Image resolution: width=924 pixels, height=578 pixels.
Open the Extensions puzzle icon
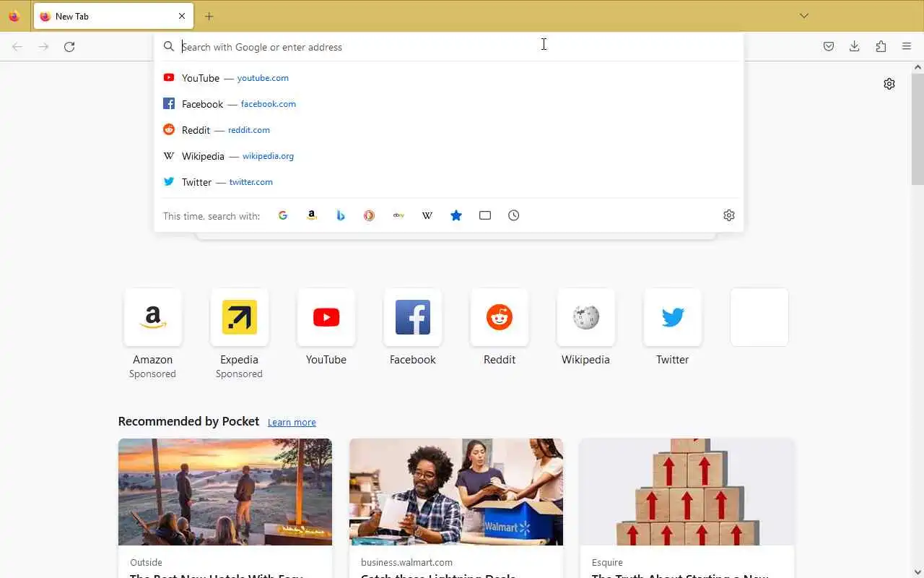881,47
